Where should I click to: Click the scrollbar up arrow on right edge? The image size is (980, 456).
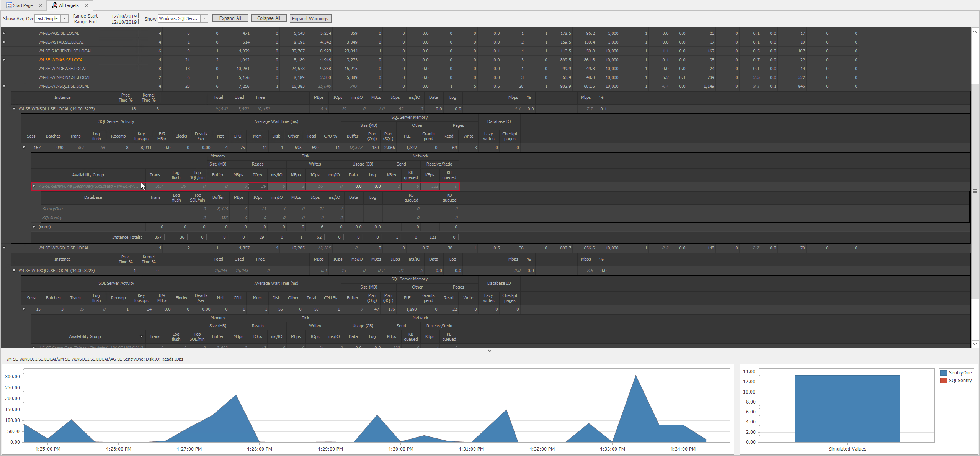click(x=975, y=31)
